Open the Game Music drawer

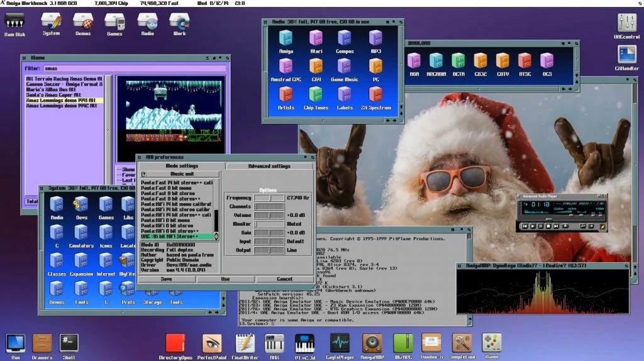(345, 70)
